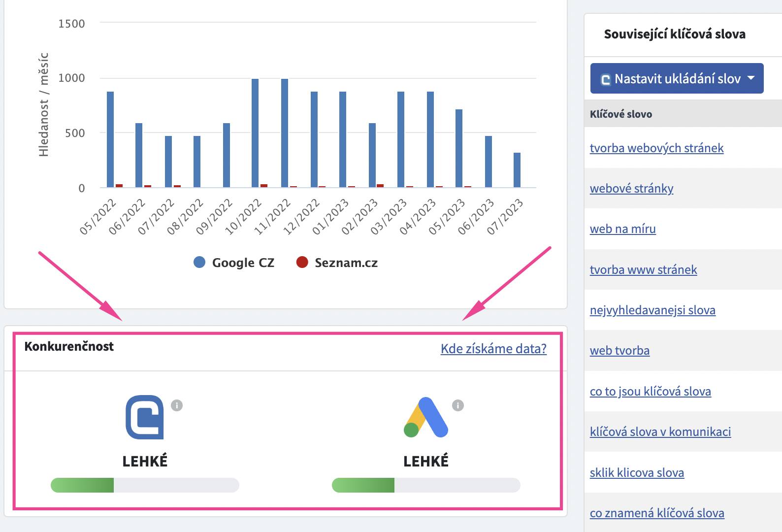Click the 07/2023 Google CZ bar
The width and height of the screenshot is (782, 532).
[517, 170]
